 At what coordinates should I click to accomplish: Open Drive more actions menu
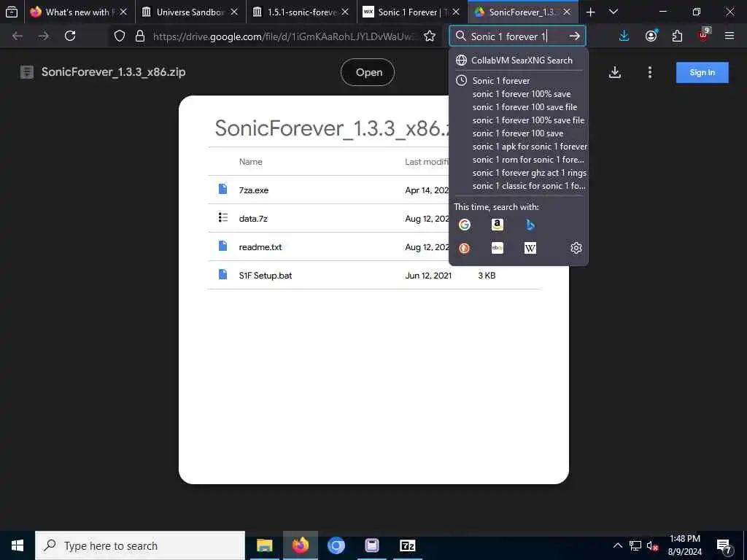click(650, 72)
